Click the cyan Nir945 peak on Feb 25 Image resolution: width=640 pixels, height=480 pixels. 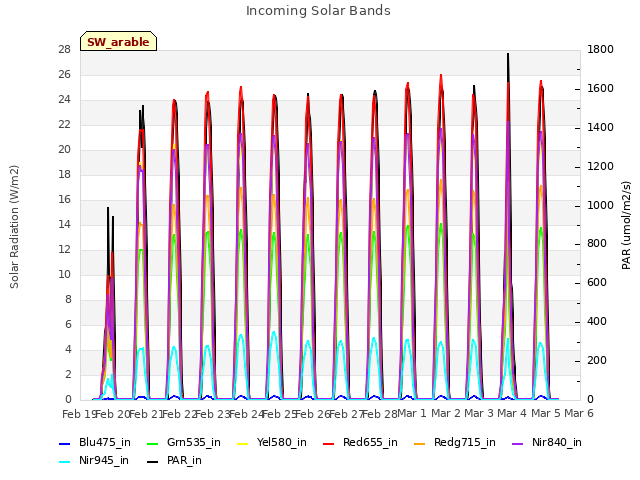[x=274, y=333]
